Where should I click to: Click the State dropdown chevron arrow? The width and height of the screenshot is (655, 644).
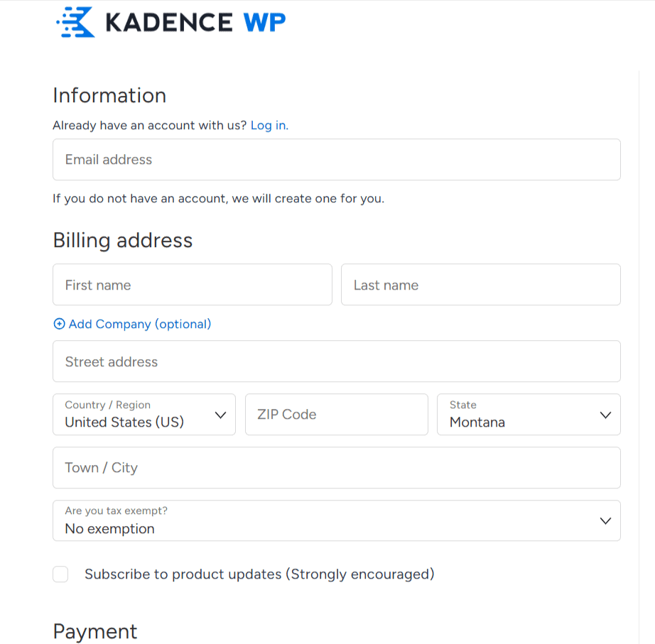[605, 415]
